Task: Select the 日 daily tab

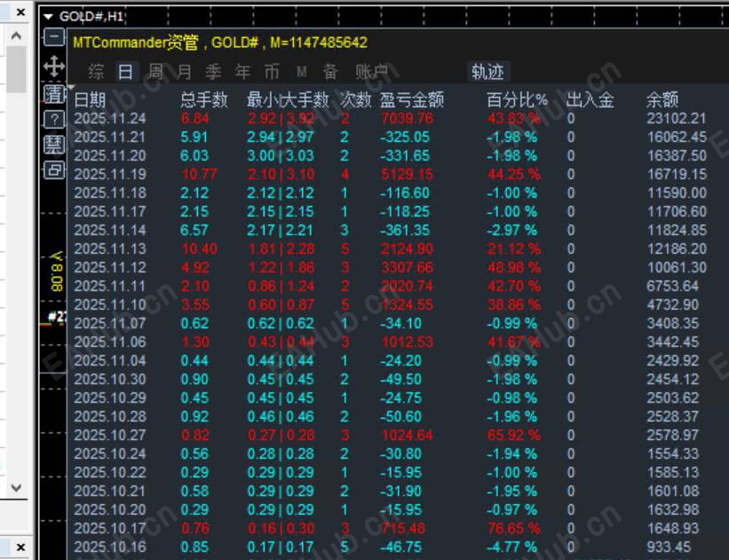Action: [x=125, y=72]
